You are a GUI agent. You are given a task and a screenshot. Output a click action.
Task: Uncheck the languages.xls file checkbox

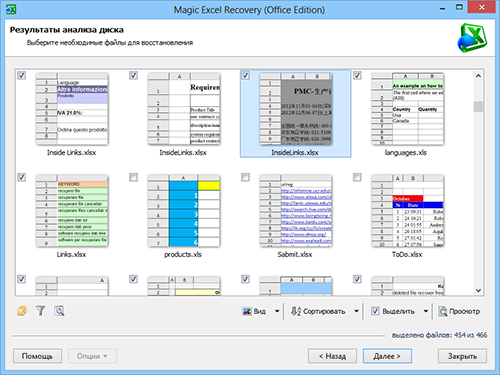click(x=357, y=75)
